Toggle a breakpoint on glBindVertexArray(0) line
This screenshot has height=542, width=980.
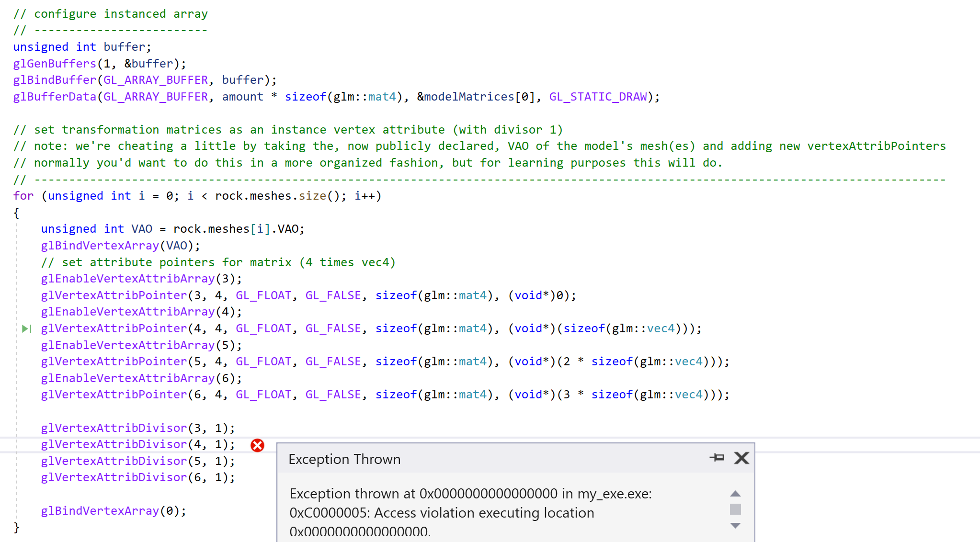tap(7, 510)
